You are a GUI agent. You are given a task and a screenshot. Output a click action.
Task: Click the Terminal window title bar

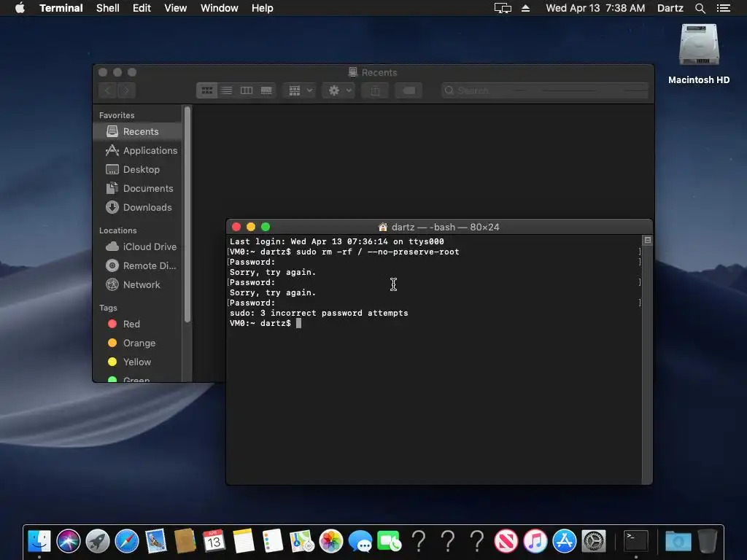(439, 227)
